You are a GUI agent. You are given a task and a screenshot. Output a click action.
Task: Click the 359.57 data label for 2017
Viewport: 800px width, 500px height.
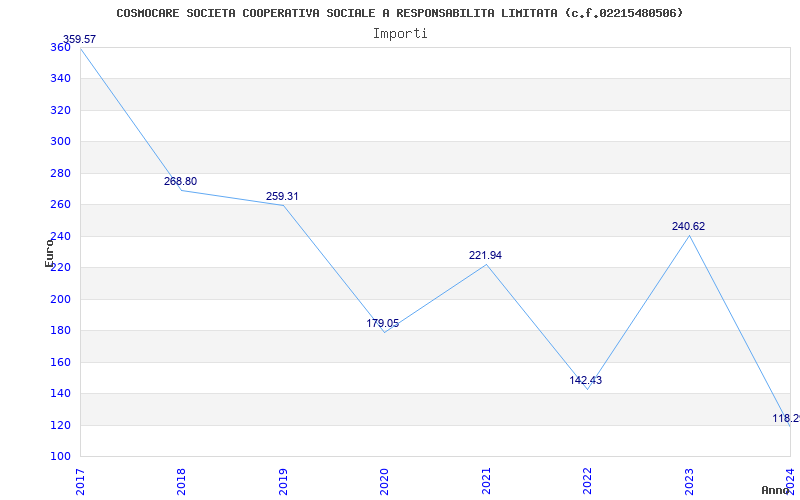click(x=79, y=39)
